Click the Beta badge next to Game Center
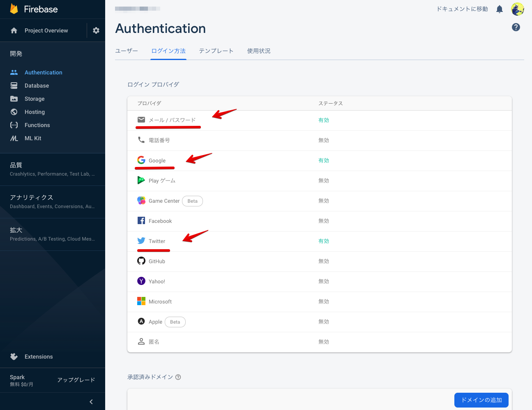This screenshot has width=532, height=410. pyautogui.click(x=192, y=201)
